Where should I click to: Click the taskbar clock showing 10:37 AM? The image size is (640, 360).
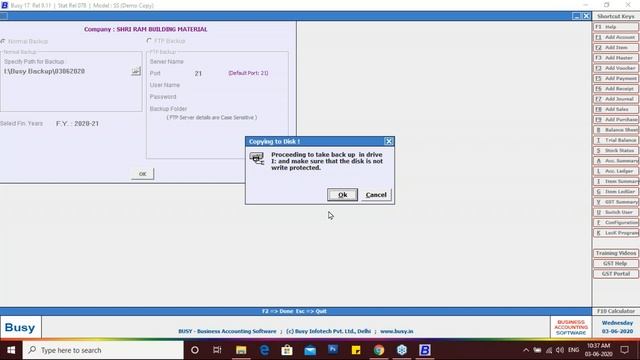pos(598,350)
